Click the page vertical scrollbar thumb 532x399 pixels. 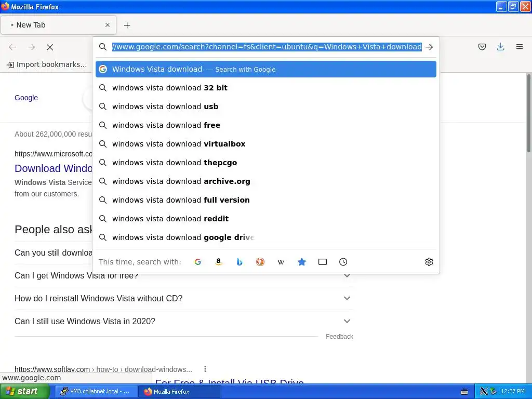[528, 113]
